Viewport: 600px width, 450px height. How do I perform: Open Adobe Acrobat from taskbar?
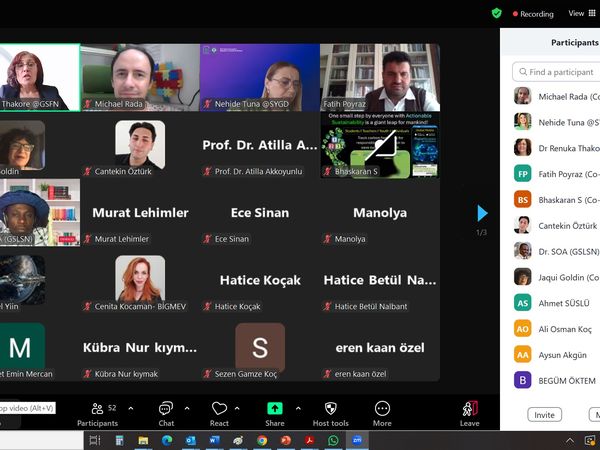click(x=309, y=441)
